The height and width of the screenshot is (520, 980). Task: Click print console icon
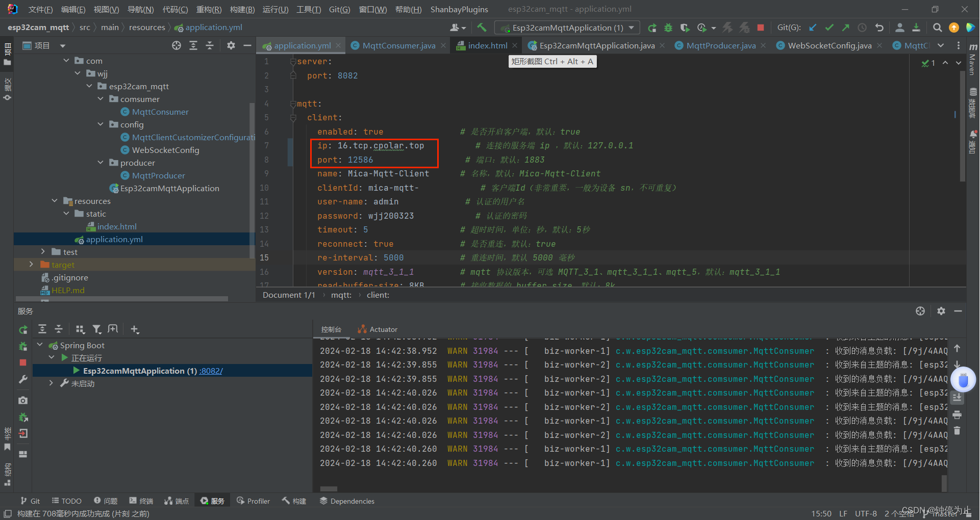[957, 414]
